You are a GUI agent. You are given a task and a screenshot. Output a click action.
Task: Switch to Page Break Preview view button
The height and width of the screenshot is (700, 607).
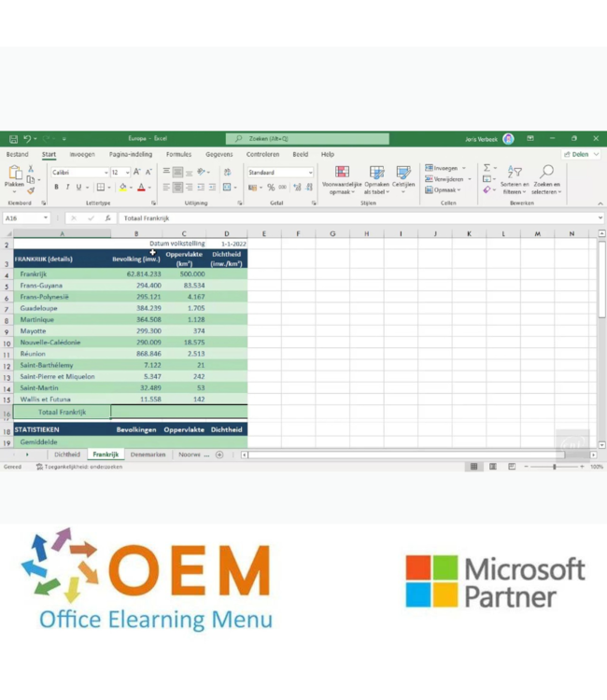coord(512,467)
